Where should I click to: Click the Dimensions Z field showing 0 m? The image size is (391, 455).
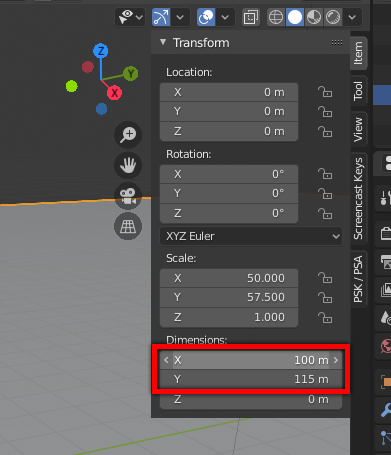tap(251, 399)
